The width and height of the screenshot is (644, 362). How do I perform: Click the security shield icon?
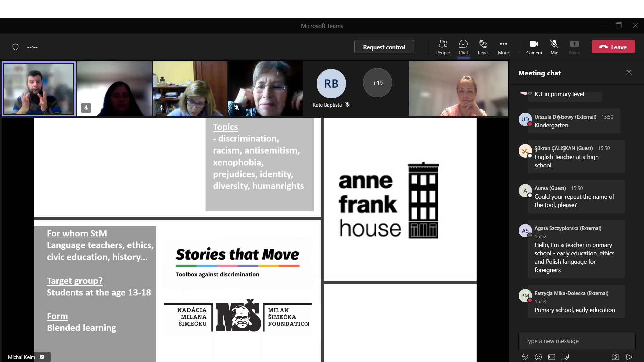point(15,47)
